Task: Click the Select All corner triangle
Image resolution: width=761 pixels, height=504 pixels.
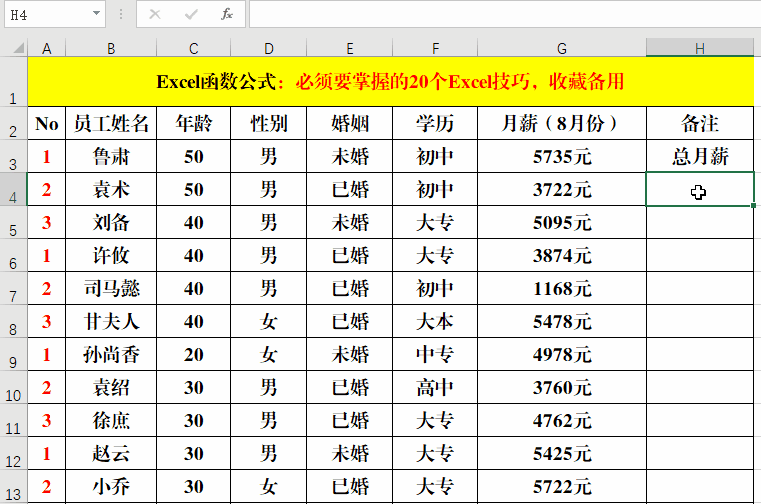Action: click(x=19, y=48)
